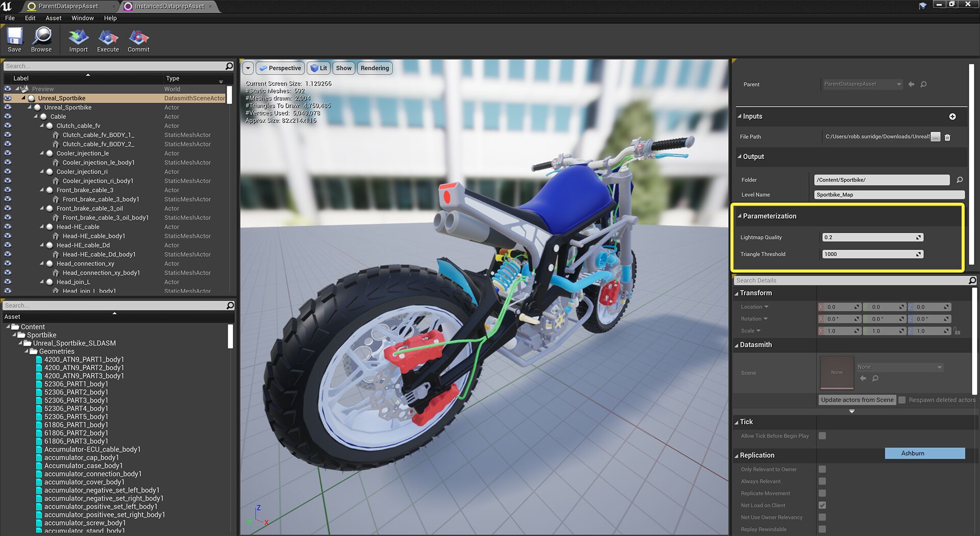Click the Commit toolbar icon
The height and width of the screenshot is (536, 980).
138,40
